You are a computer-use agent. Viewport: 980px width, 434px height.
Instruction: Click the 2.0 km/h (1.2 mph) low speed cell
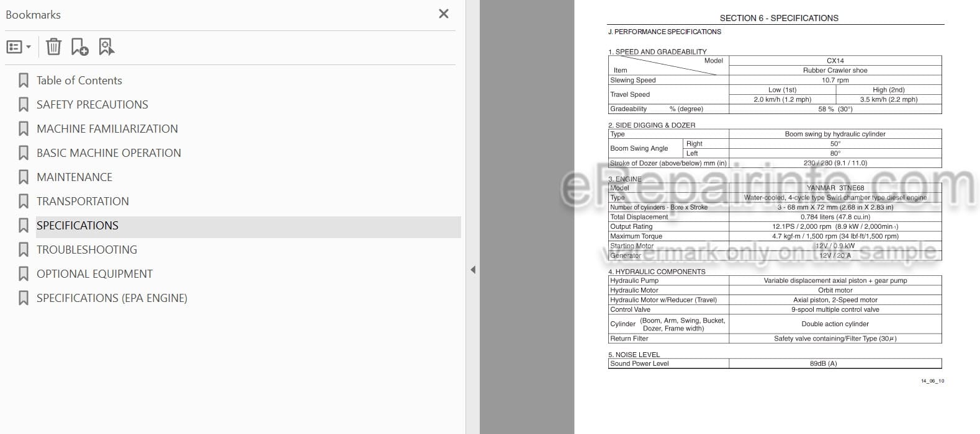(x=782, y=99)
